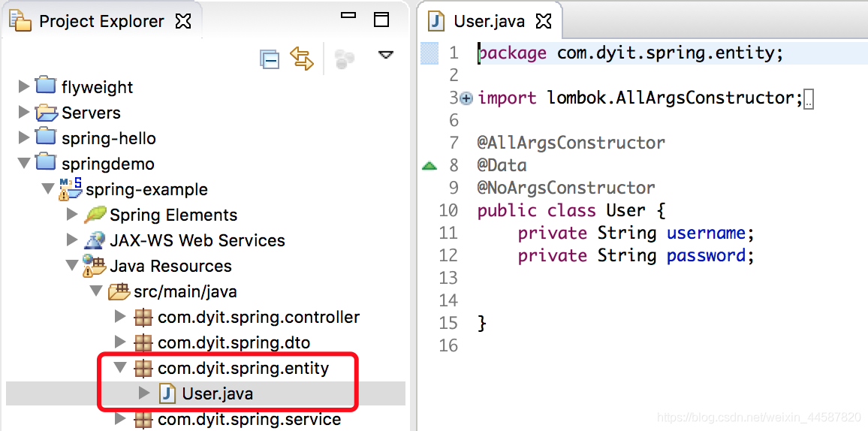
Task: Click the service package icon
Action: coord(143,420)
